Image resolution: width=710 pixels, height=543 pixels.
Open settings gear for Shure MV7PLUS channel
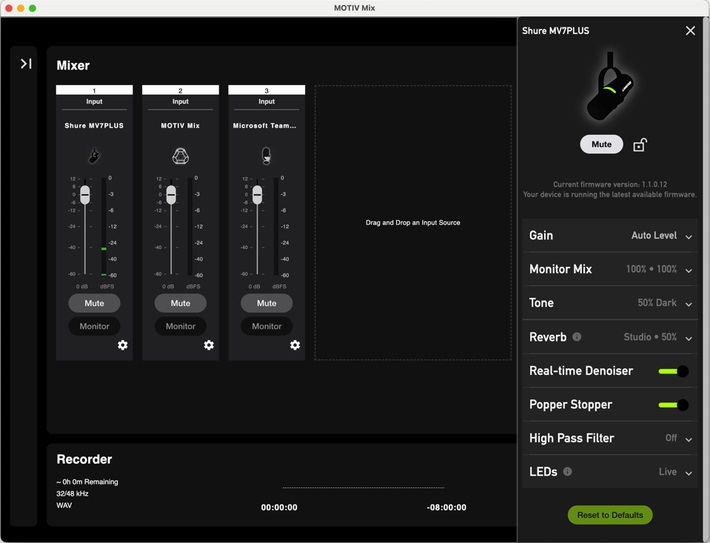click(122, 345)
